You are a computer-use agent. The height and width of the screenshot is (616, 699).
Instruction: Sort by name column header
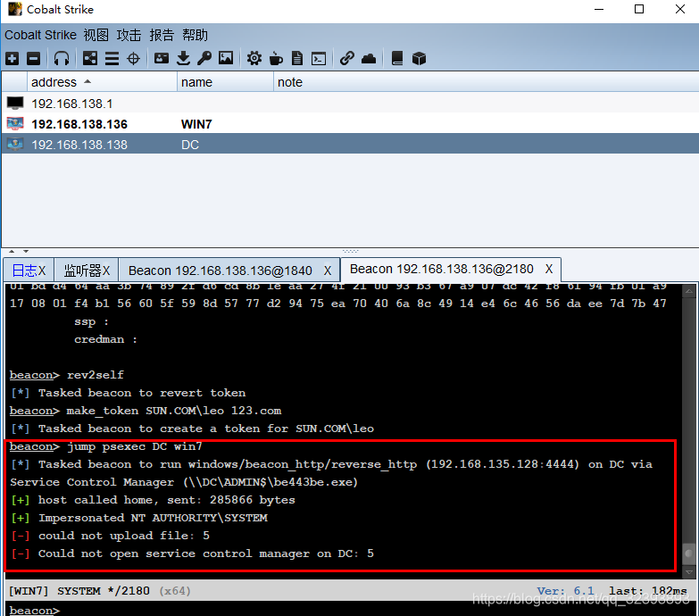(225, 82)
